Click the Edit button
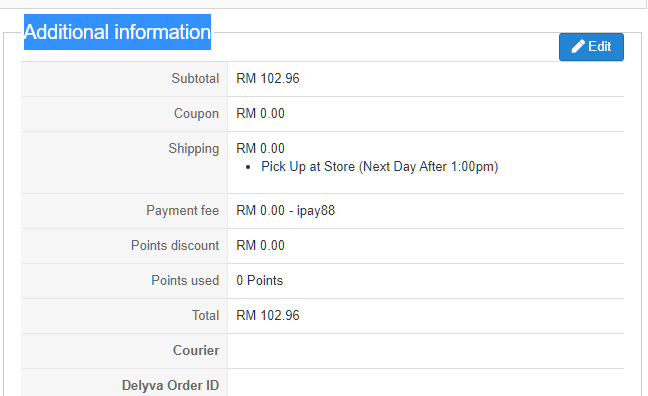 click(x=591, y=47)
